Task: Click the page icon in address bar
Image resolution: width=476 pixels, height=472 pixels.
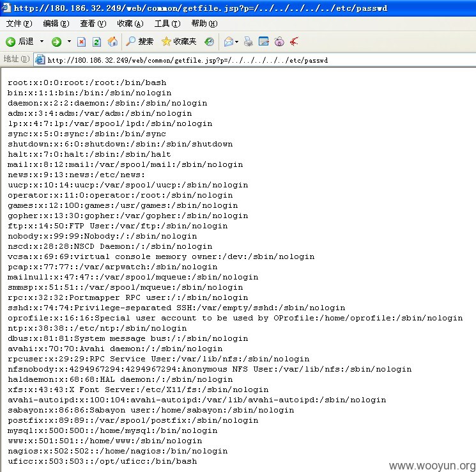Action: coord(40,60)
